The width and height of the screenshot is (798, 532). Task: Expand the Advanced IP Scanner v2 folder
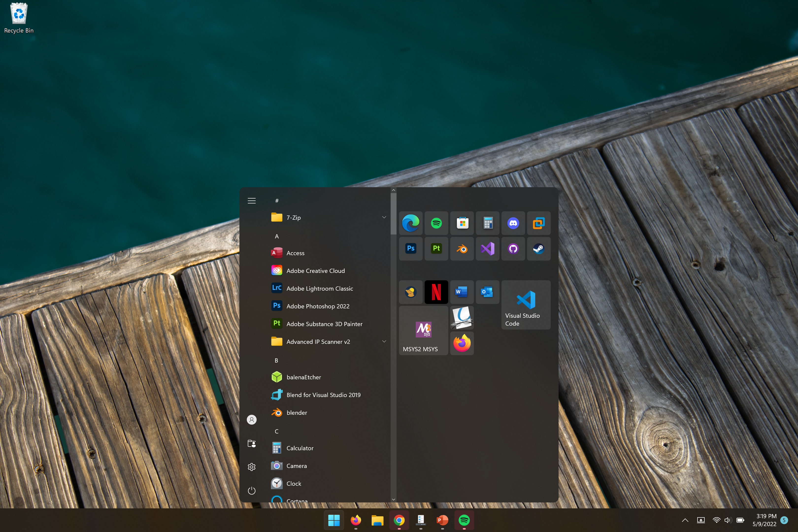point(384,342)
